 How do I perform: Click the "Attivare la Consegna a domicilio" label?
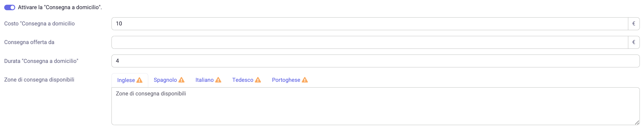pos(60,7)
